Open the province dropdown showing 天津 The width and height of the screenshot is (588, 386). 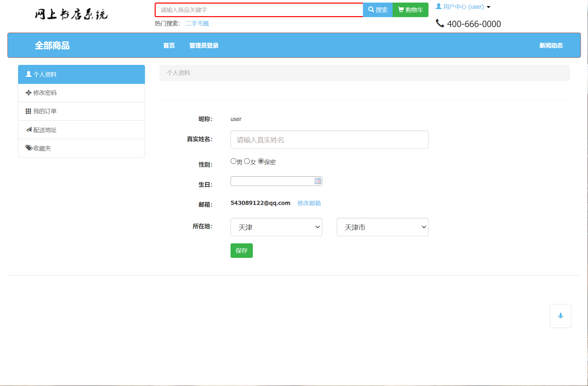tap(276, 227)
